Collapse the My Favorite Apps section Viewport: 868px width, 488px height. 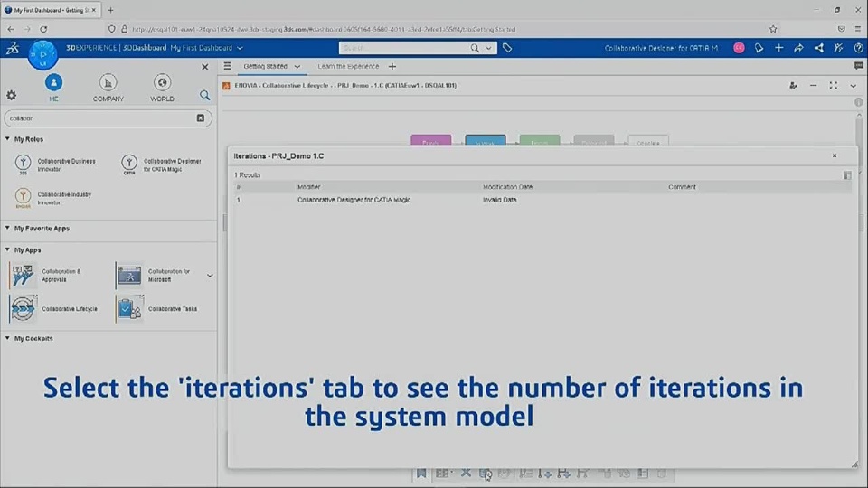8,228
